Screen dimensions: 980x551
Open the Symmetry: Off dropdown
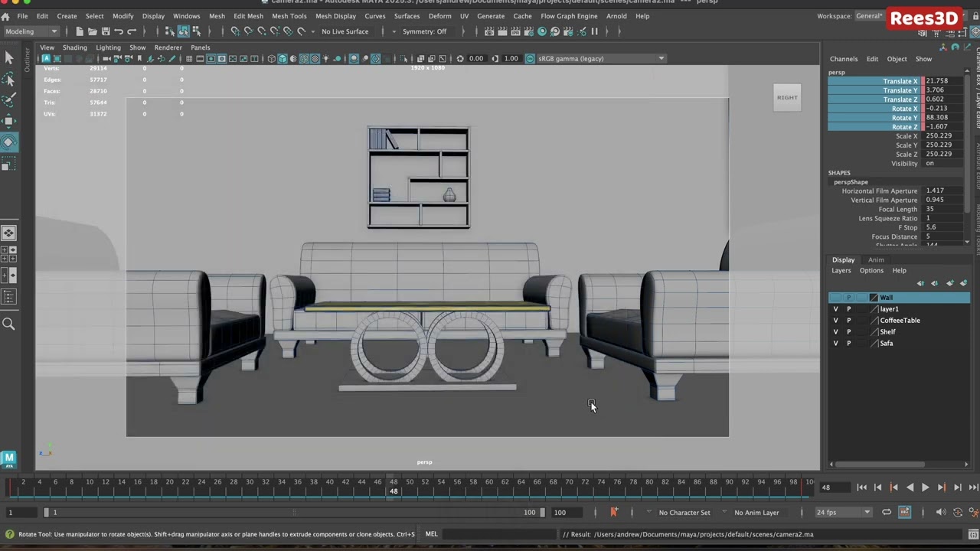point(425,31)
